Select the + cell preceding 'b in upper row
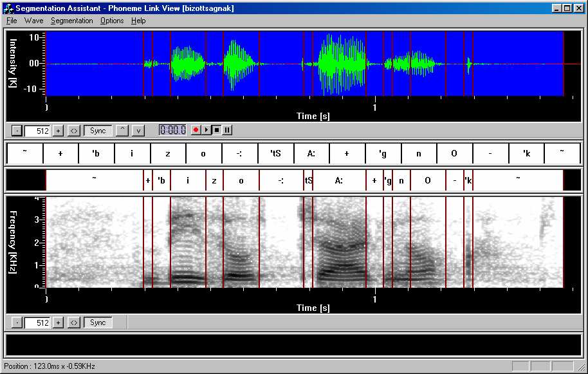The height and width of the screenshot is (374, 588). click(60, 153)
